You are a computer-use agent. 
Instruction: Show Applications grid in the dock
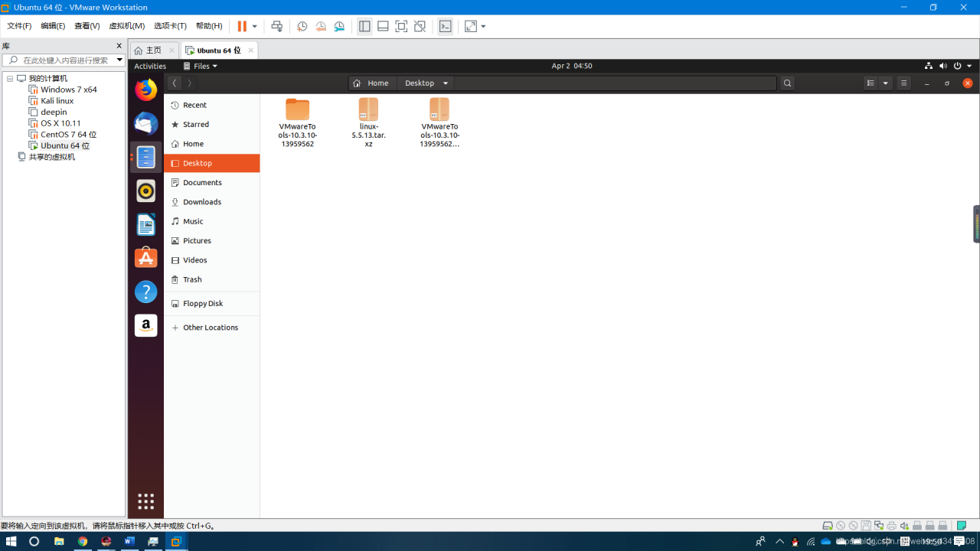click(146, 501)
